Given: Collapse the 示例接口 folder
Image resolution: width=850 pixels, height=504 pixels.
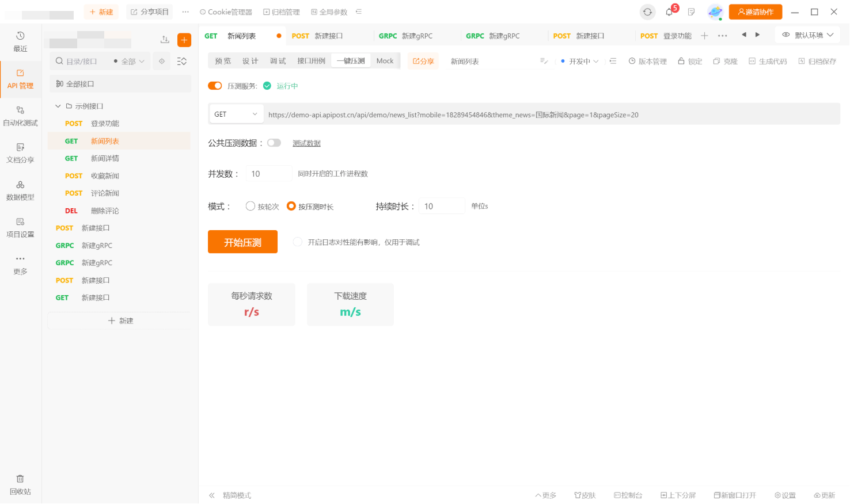Looking at the screenshot, I should pyautogui.click(x=58, y=106).
